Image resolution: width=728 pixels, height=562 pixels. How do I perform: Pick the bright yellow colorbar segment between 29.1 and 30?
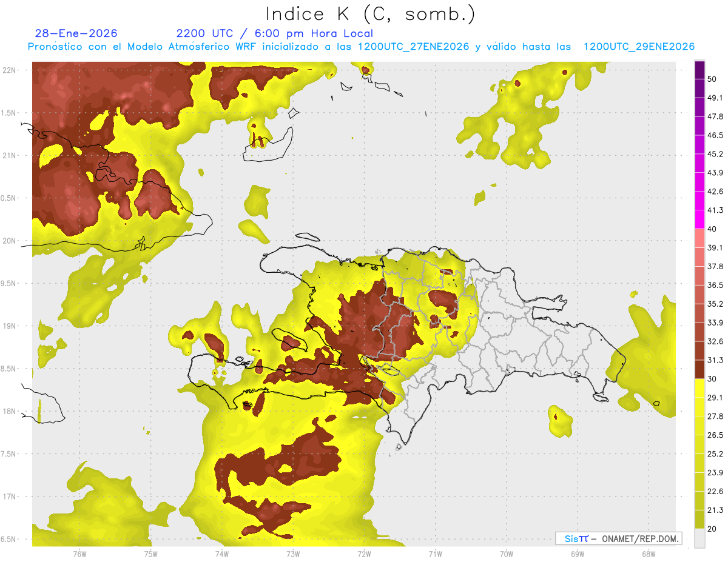(x=700, y=388)
